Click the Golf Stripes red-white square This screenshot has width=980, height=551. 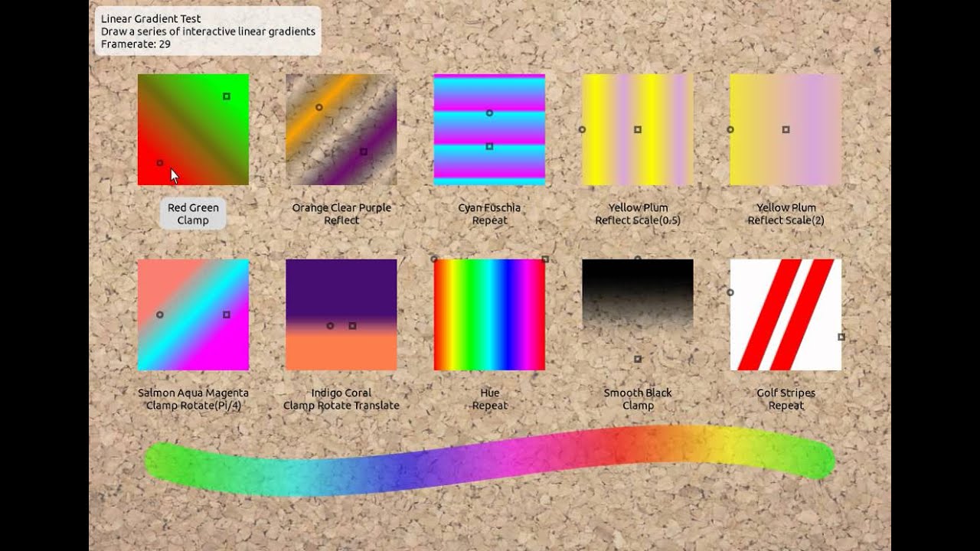[x=786, y=315]
